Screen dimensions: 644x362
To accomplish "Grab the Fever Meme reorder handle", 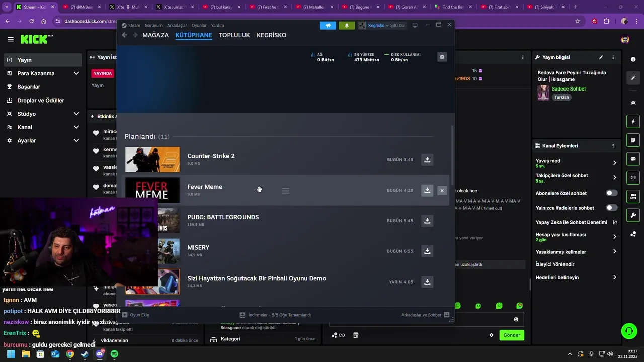I will [285, 191].
